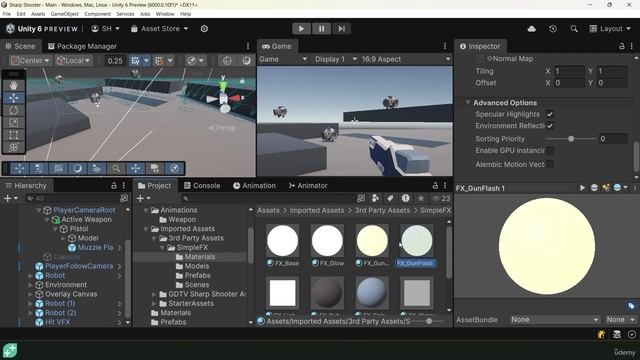
Task: Open Asset Store dropdown
Action: (x=160, y=29)
